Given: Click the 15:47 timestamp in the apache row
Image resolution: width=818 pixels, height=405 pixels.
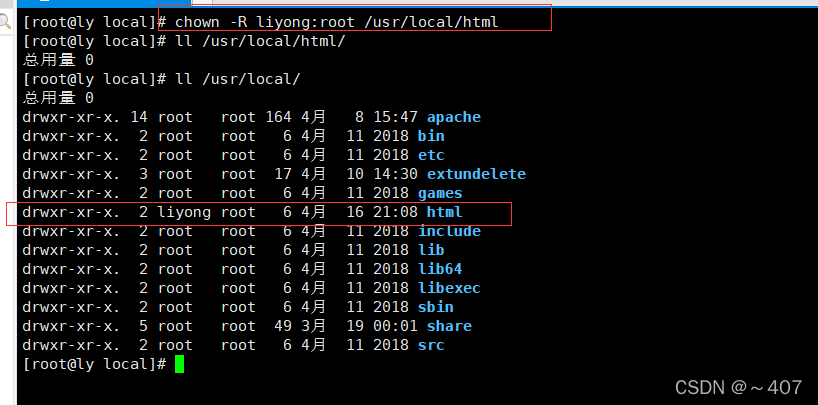Looking at the screenshot, I should (x=395, y=117).
